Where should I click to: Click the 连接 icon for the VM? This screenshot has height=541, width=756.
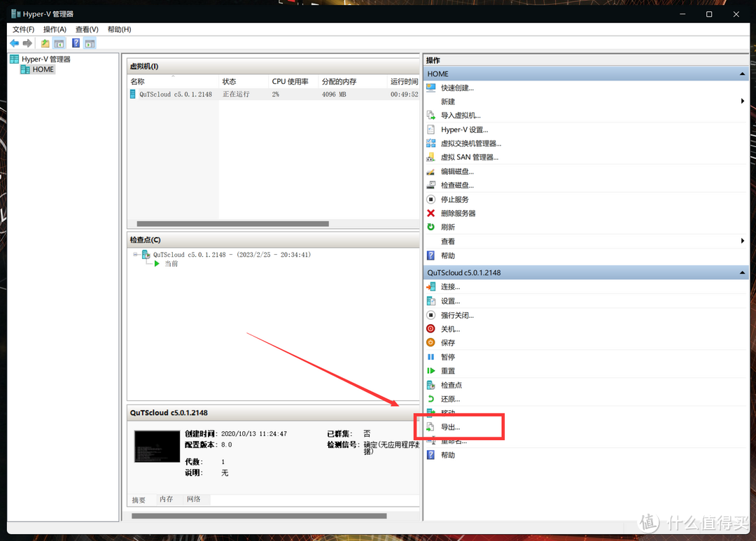pyautogui.click(x=431, y=287)
